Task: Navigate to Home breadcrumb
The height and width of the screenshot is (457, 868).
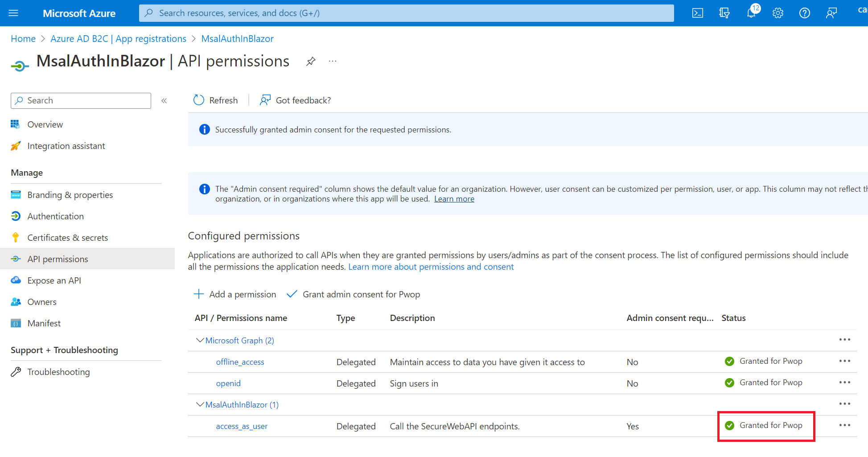Action: (23, 39)
